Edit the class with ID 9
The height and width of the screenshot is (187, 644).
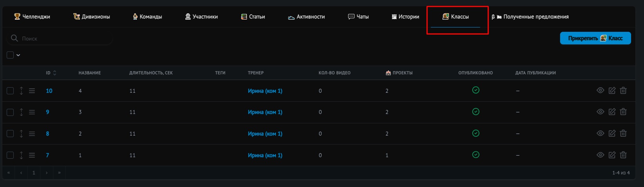pos(612,112)
